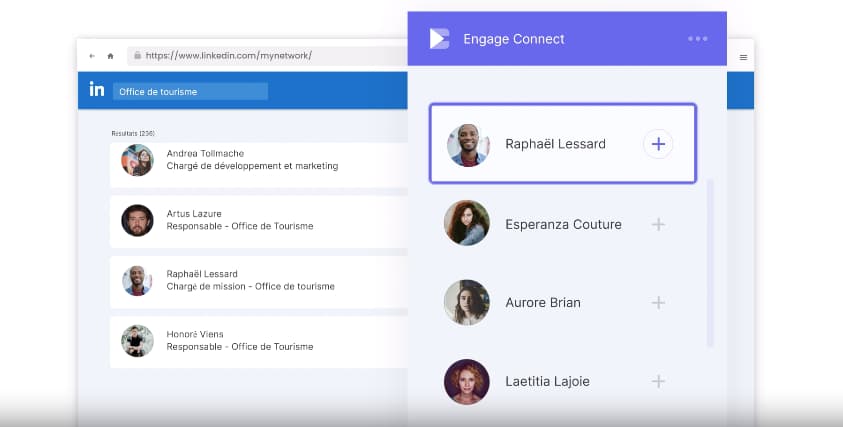Open Artus Lazure name link

tap(194, 214)
